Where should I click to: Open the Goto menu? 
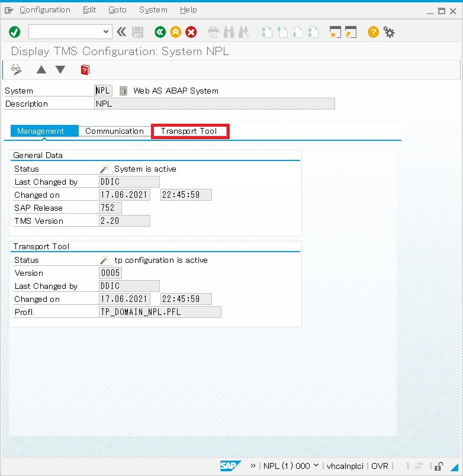117,10
